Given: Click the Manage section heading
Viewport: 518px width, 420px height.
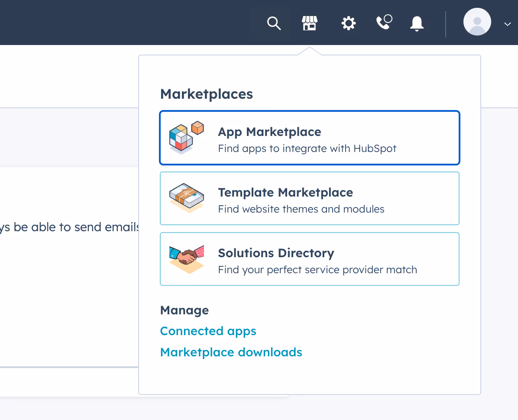Looking at the screenshot, I should [185, 310].
